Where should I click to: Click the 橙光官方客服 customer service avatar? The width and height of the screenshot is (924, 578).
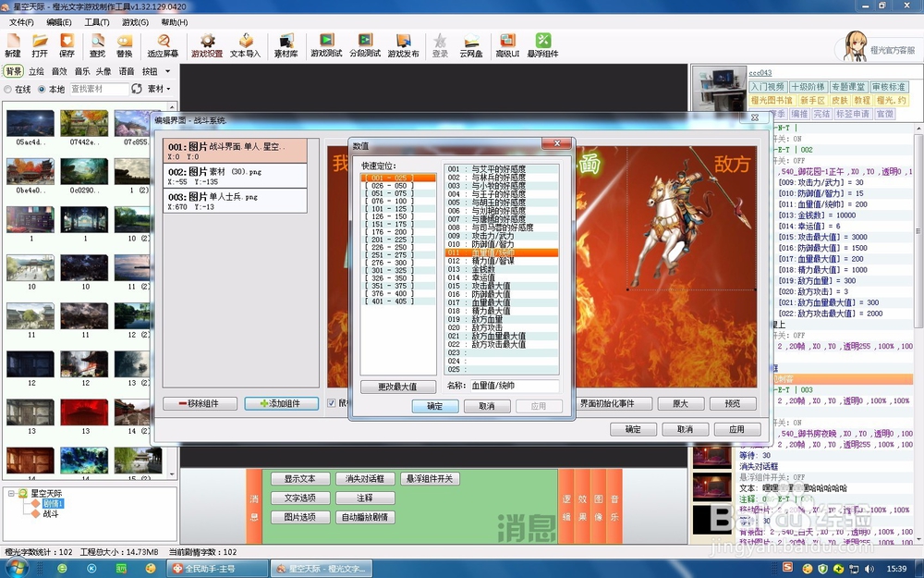pos(855,47)
